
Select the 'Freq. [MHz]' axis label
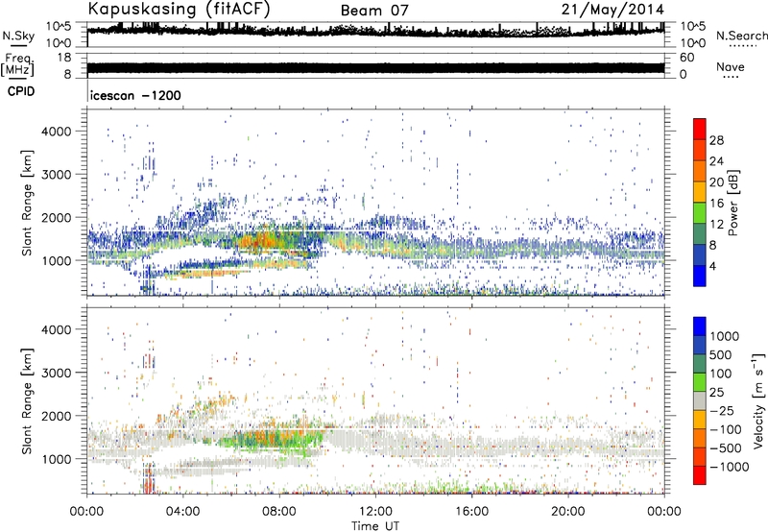point(17,65)
